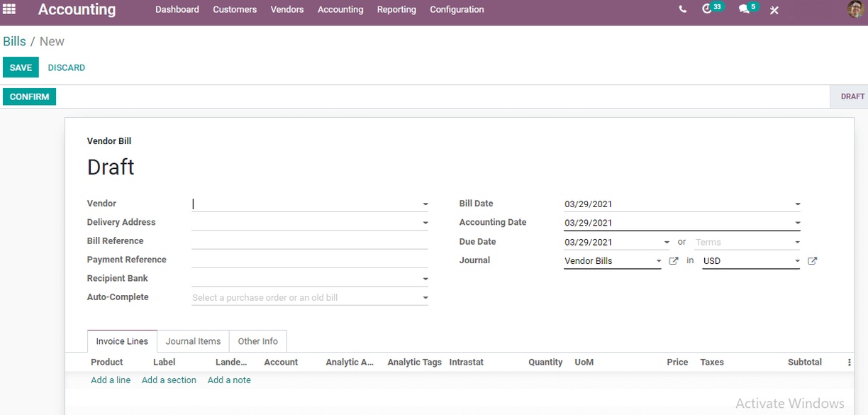Click the Label column header
868x415 pixels.
[164, 362]
